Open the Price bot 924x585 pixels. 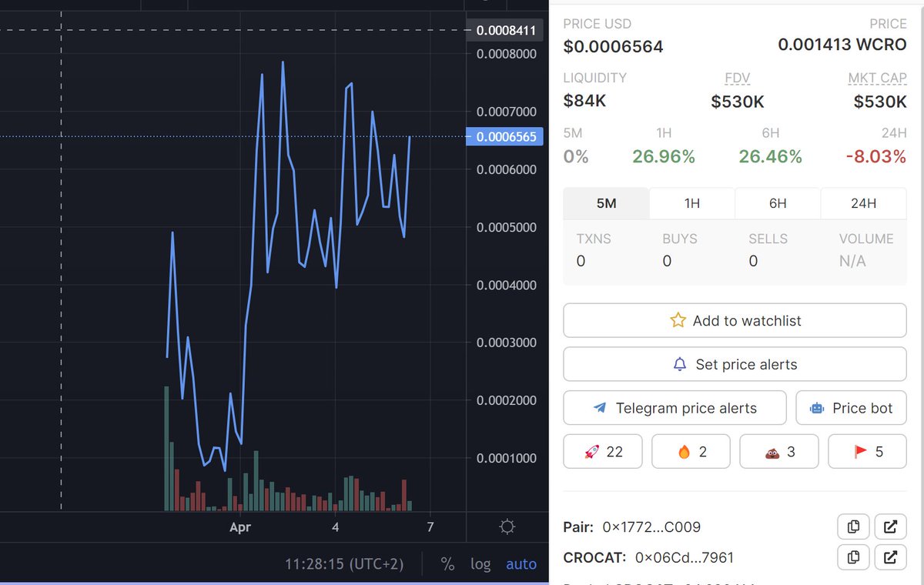[x=851, y=408]
